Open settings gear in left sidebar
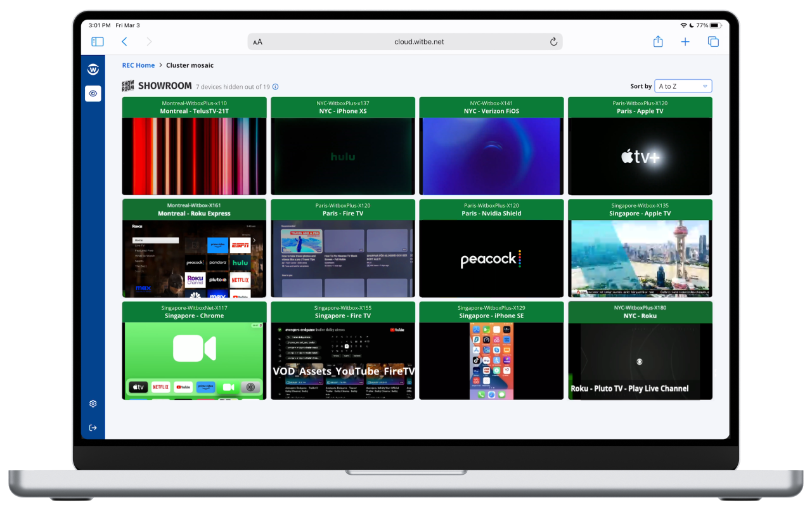 (x=93, y=404)
